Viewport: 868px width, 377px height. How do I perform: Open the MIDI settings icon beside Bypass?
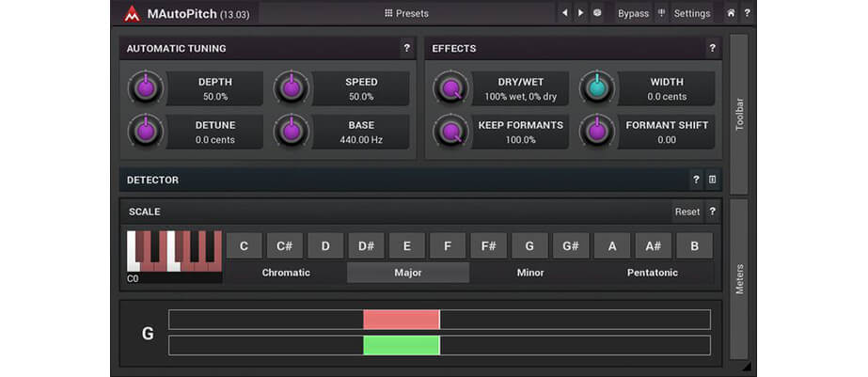[x=661, y=13]
